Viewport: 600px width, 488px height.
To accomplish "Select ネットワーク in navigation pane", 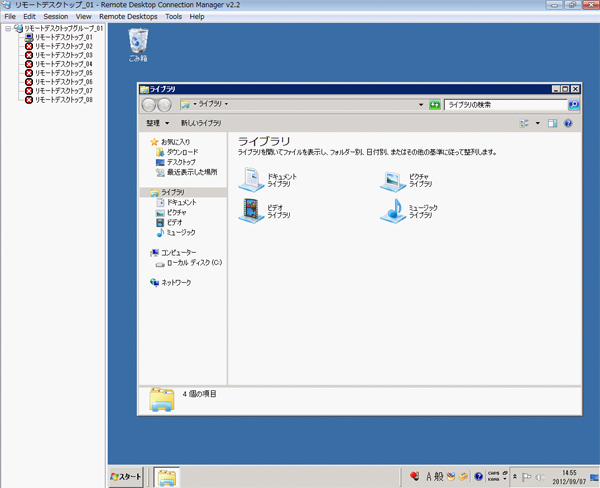I will [171, 282].
